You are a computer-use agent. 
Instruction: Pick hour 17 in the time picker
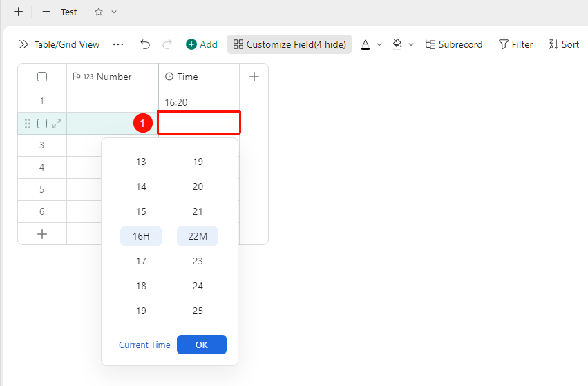coord(141,261)
